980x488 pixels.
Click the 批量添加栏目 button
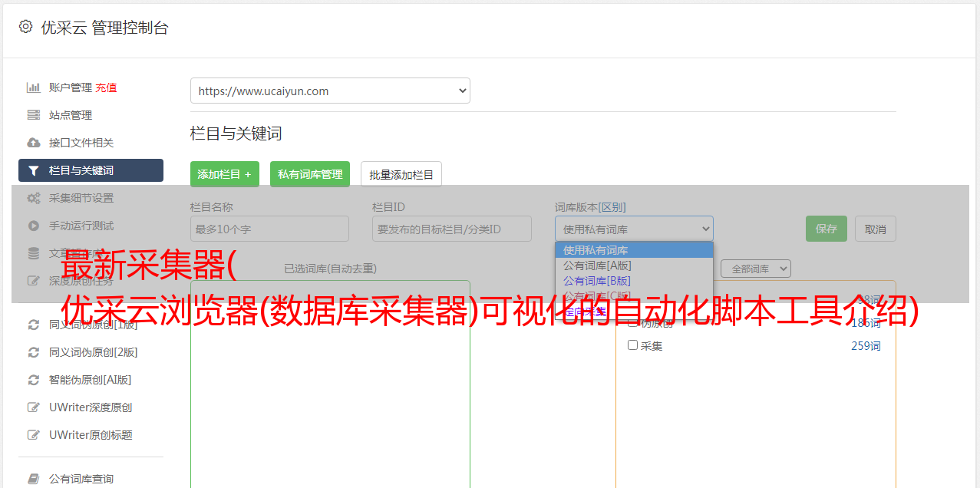point(401,174)
